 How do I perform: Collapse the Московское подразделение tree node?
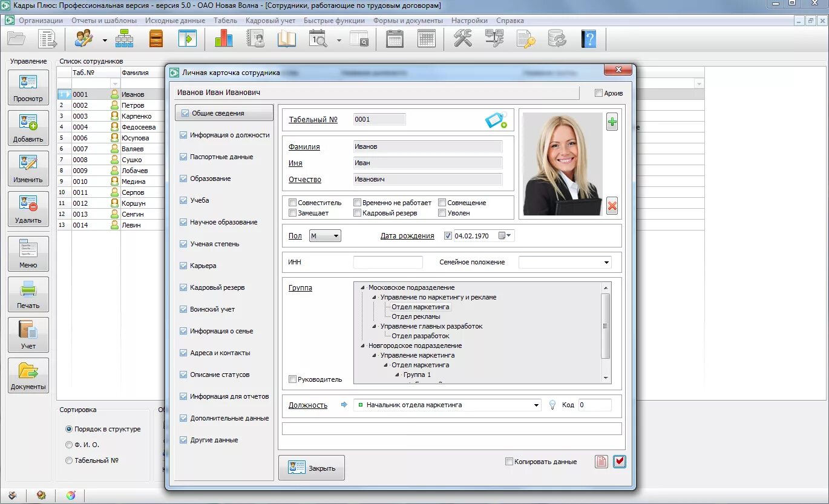click(x=362, y=288)
